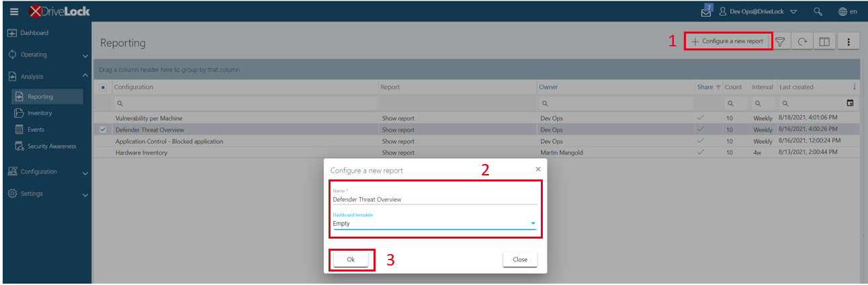
Task: Toggle the select-all checkbox in the header
Action: 103,87
